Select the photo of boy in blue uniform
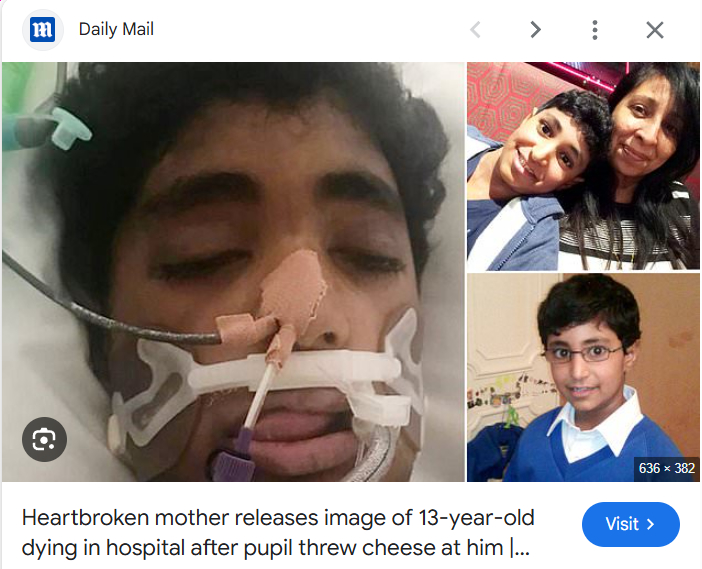 pos(583,377)
